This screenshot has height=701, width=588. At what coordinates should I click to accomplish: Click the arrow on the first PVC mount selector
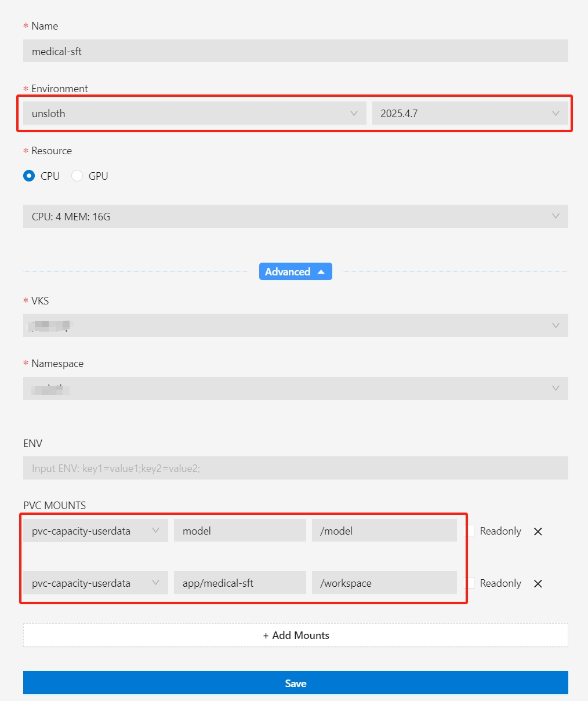[x=156, y=531]
